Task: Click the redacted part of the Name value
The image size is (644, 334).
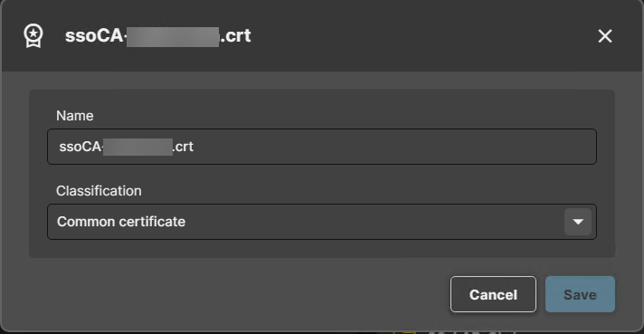Action: [137, 147]
